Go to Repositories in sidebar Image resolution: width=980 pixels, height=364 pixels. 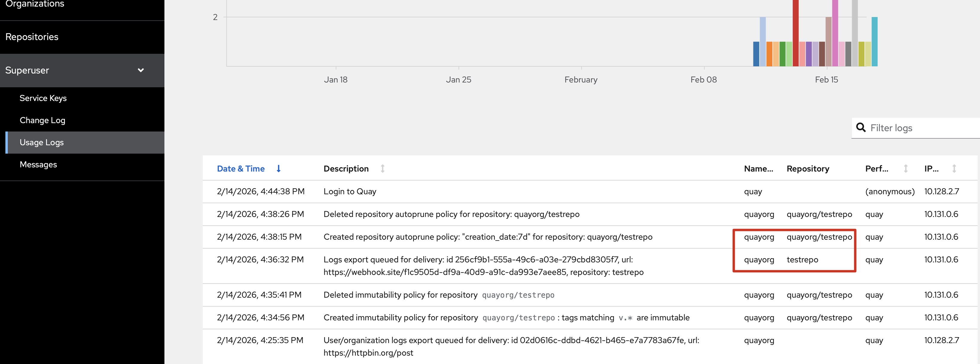point(32,37)
